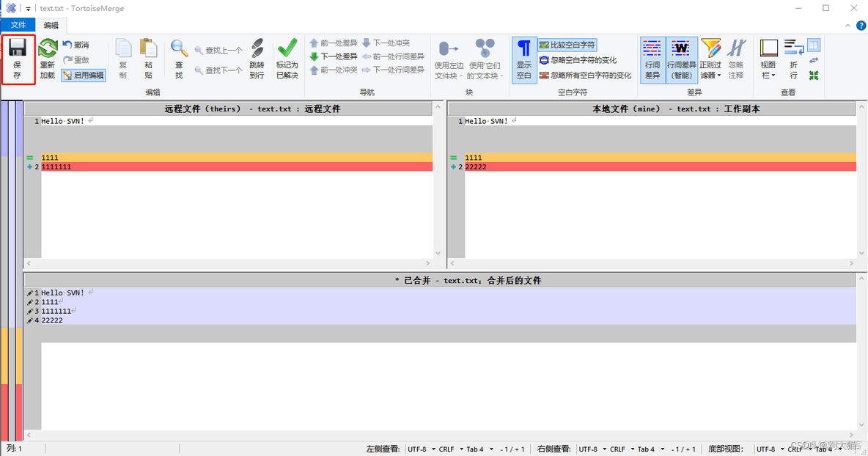The height and width of the screenshot is (456, 868).
Task: Toggle 折行 line wrapping
Action: tap(794, 59)
